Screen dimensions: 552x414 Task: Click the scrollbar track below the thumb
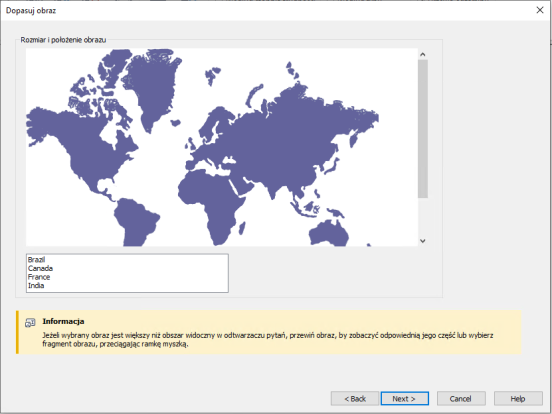tap(423, 217)
